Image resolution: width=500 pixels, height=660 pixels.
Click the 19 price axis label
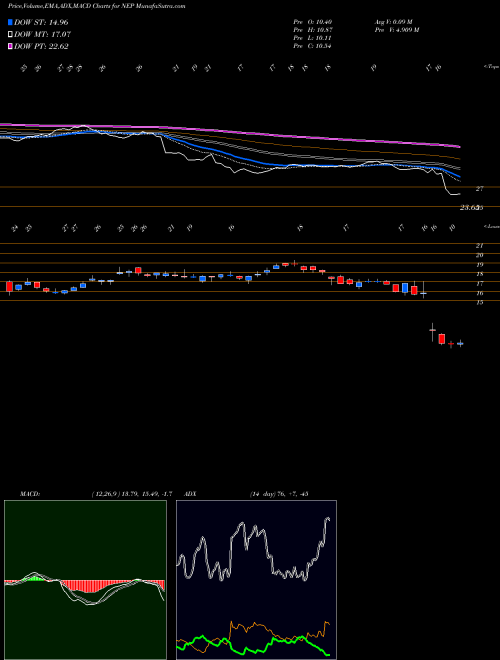(479, 265)
